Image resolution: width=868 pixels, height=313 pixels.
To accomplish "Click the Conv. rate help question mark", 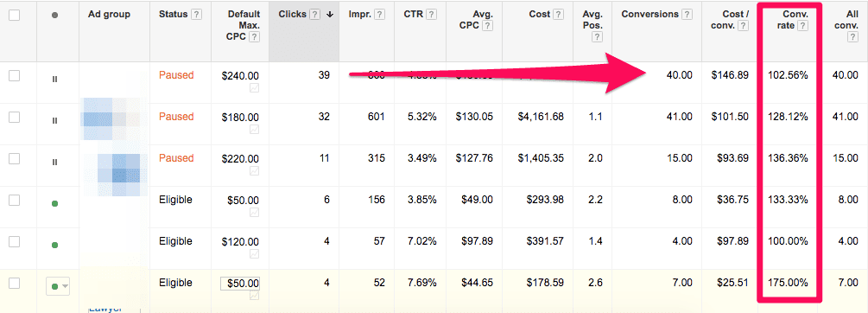I will point(802,26).
